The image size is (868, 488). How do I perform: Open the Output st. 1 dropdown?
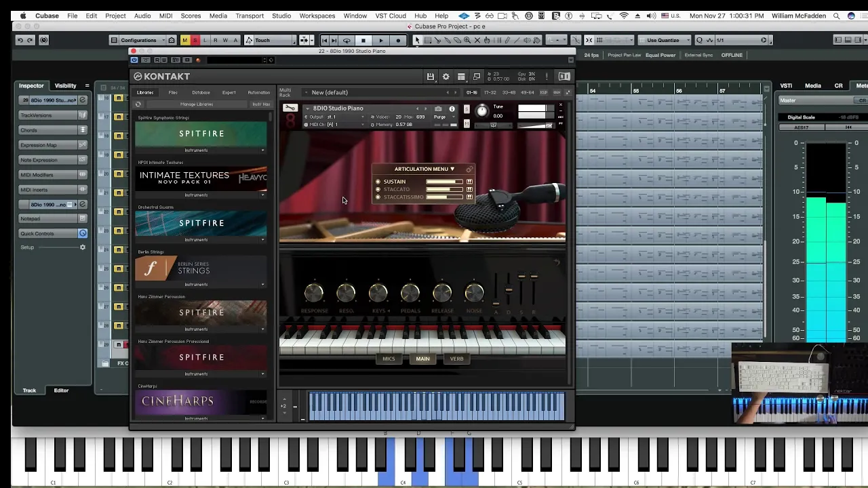point(335,117)
